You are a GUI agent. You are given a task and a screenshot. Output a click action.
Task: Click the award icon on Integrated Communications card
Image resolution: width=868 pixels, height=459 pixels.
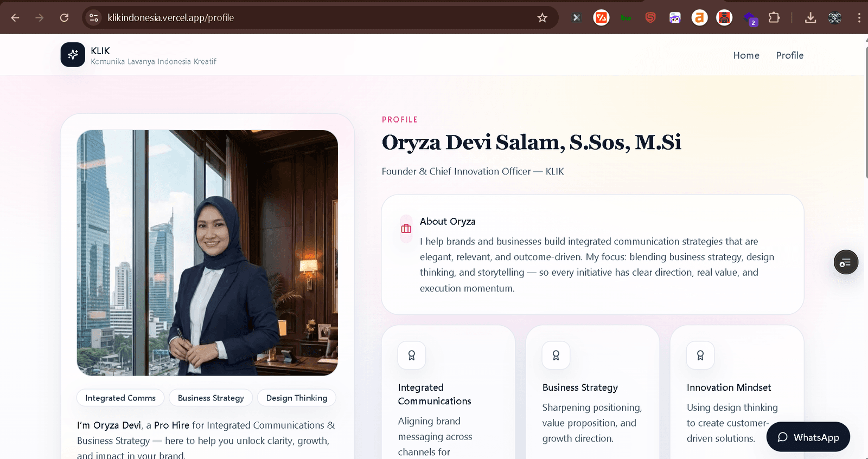tap(412, 355)
